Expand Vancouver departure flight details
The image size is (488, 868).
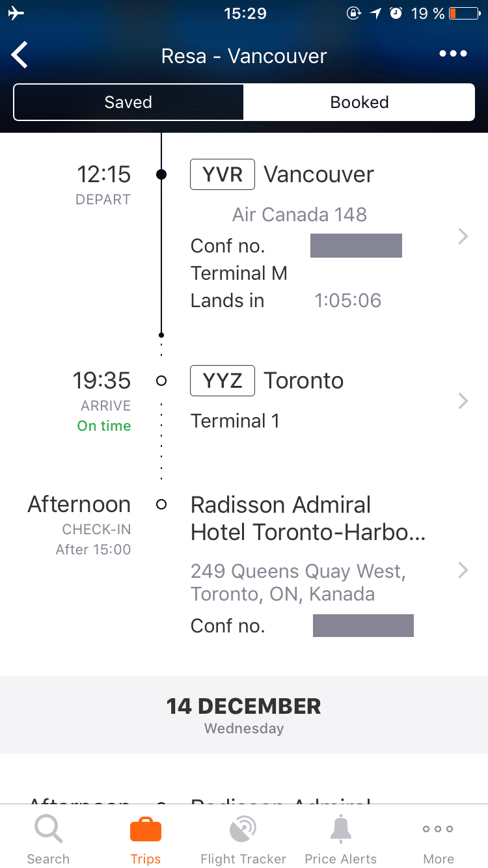point(463,236)
